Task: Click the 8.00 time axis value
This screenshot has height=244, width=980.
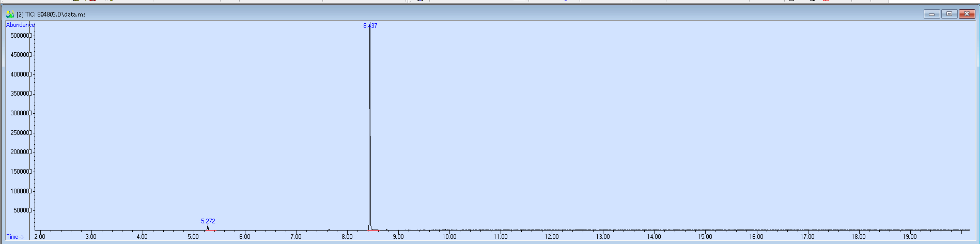Action: point(347,237)
